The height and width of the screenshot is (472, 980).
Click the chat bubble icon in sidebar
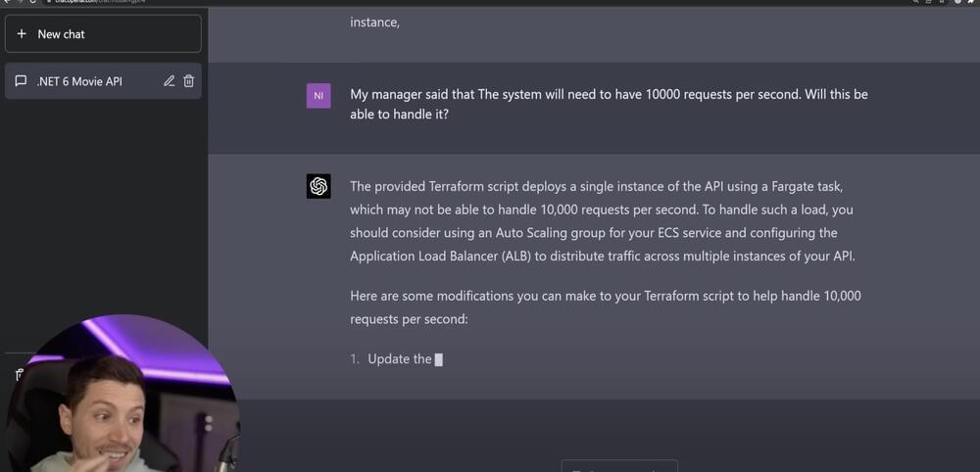click(21, 81)
